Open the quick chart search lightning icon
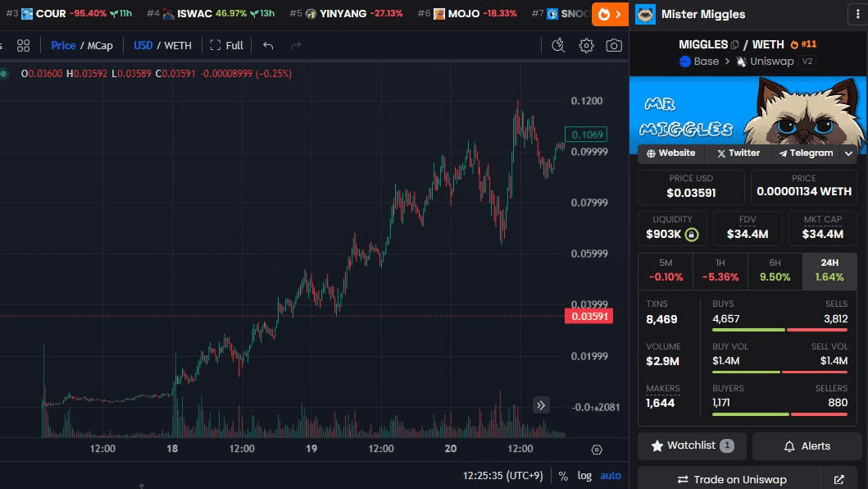 [x=558, y=45]
